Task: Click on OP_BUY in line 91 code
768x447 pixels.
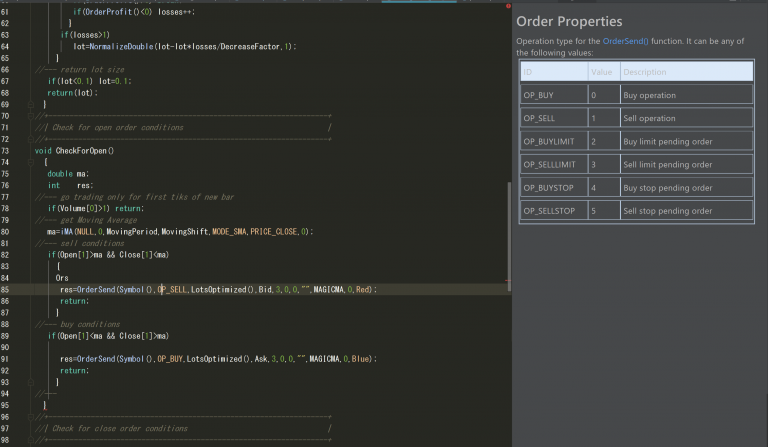Action: coord(169,358)
